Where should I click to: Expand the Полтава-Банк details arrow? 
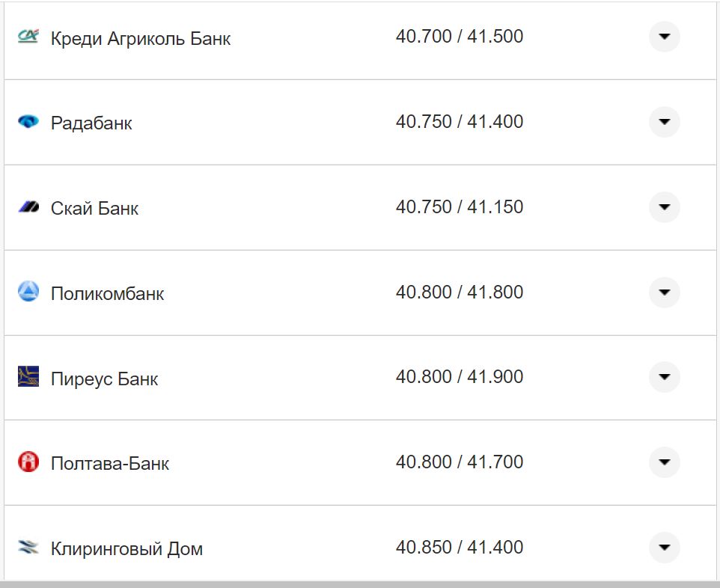[x=664, y=462]
